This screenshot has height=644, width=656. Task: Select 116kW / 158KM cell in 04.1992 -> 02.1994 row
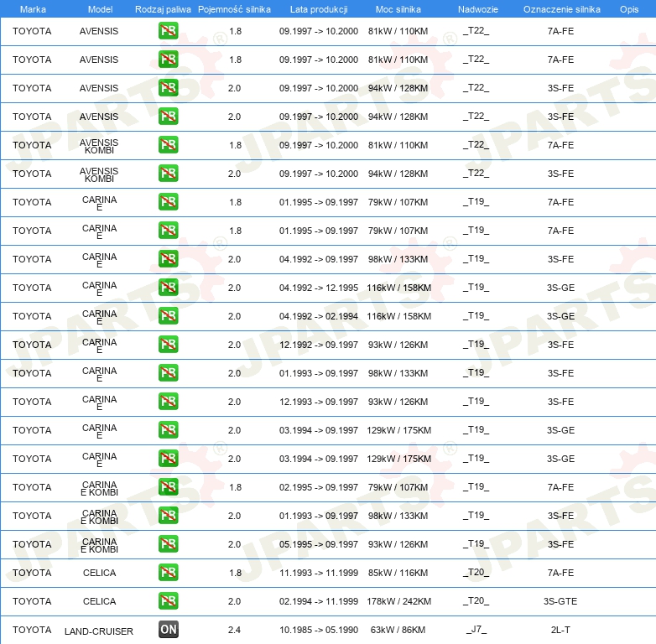[398, 316]
